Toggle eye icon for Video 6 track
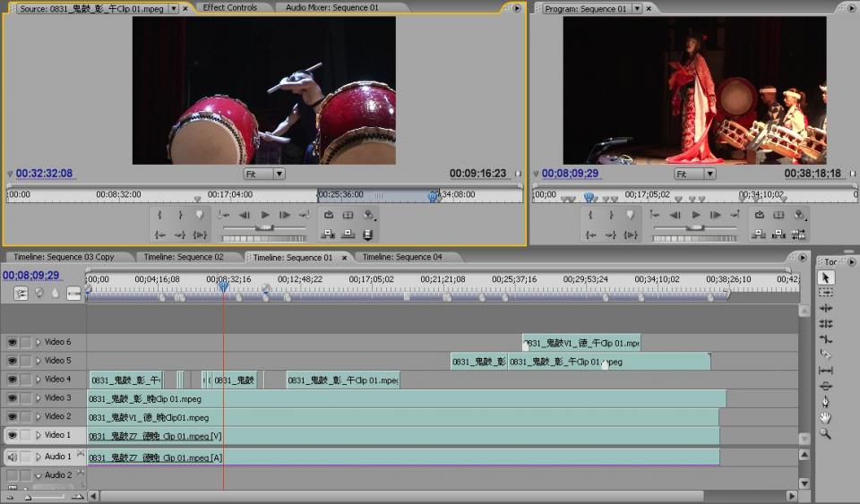This screenshot has width=860, height=504. 12,342
